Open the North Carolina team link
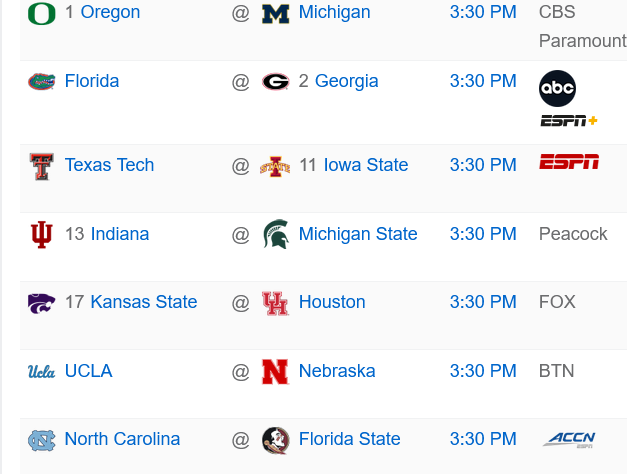Viewport: 627px width, 474px height. (122, 439)
